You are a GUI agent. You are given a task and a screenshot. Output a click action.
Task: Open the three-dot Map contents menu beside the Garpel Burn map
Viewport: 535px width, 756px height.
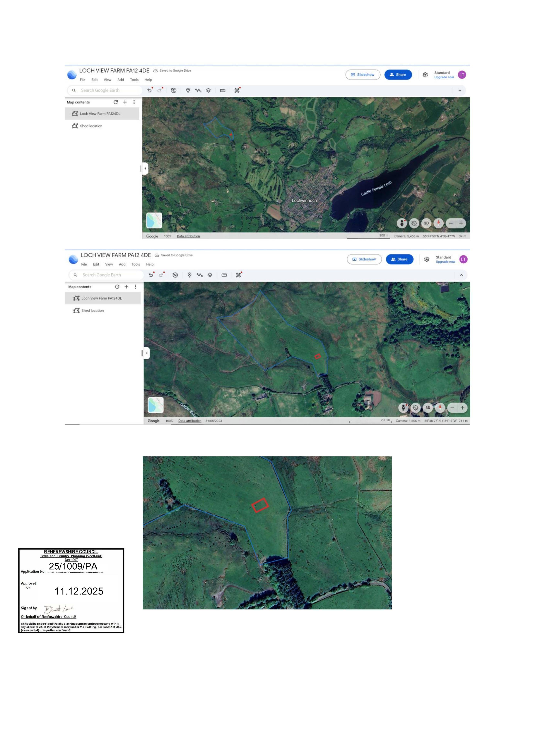135,287
